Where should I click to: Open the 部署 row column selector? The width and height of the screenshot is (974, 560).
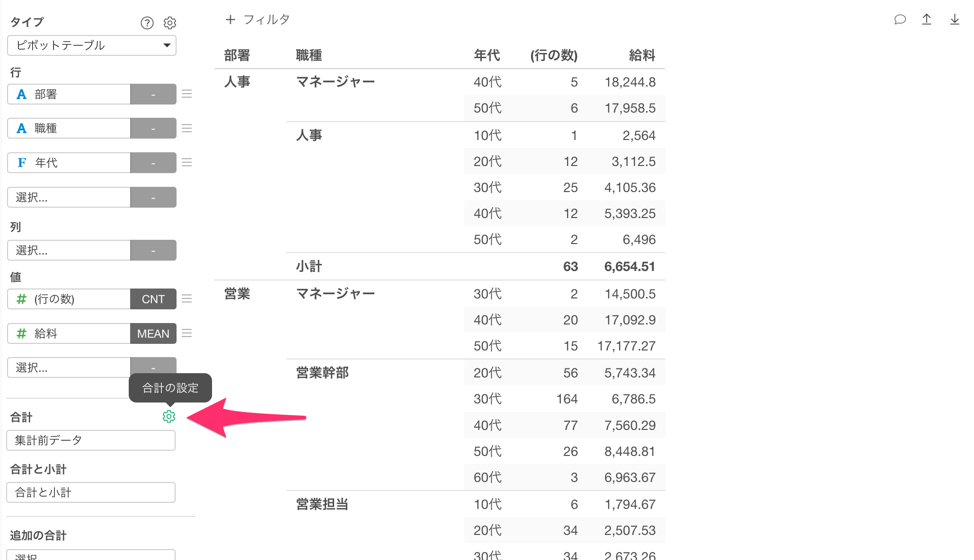(69, 94)
